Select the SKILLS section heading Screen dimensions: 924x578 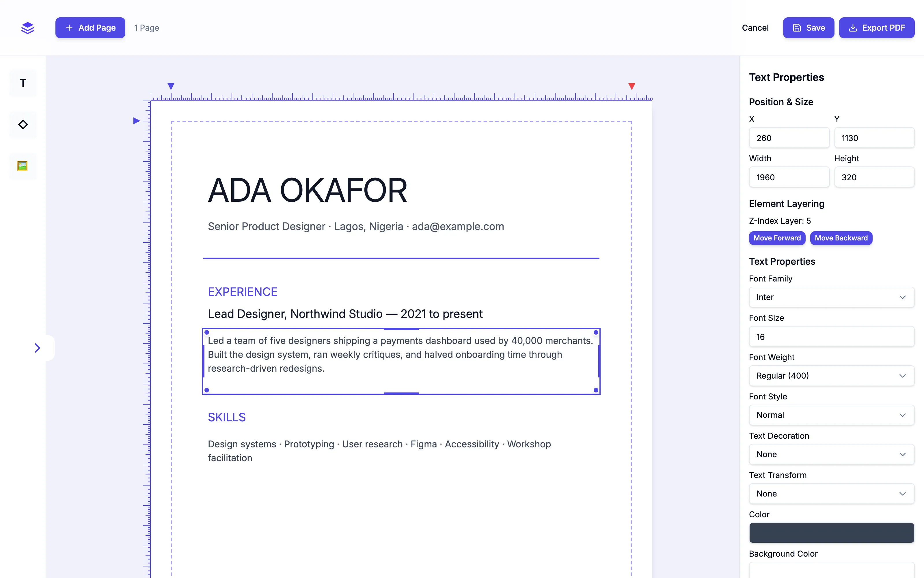[x=227, y=417]
